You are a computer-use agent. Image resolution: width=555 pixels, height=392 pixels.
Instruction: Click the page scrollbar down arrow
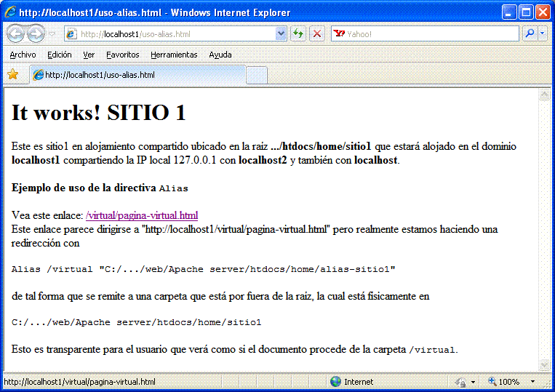point(543,365)
